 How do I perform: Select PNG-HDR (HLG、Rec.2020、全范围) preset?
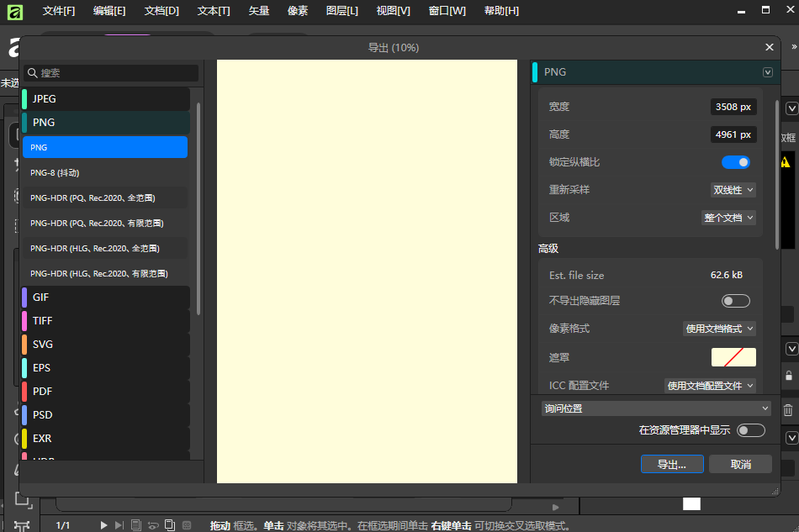click(105, 249)
